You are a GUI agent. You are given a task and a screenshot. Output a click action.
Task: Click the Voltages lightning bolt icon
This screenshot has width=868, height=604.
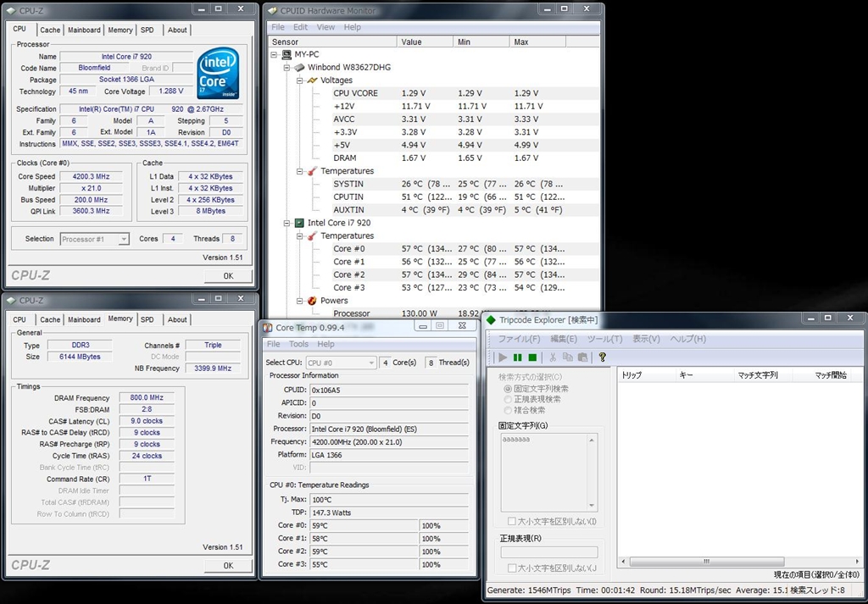pyautogui.click(x=312, y=80)
